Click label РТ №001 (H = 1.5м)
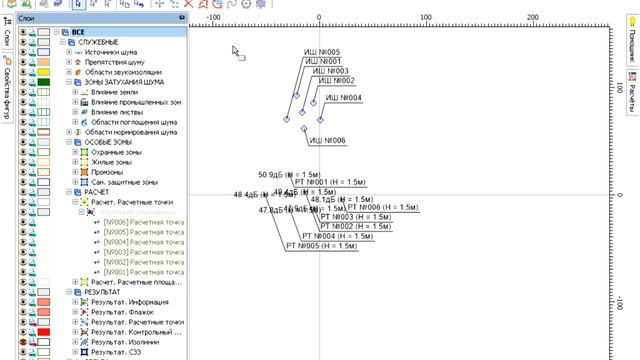This screenshot has width=640, height=360. click(x=330, y=182)
